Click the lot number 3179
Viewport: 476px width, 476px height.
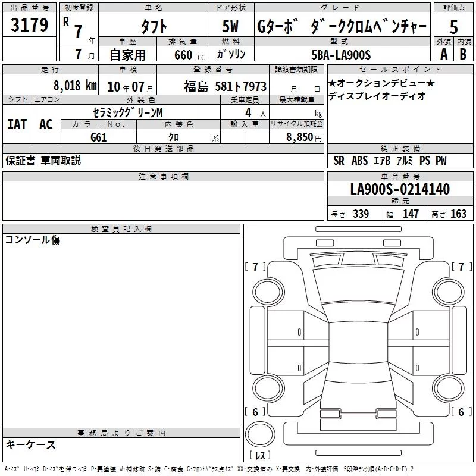click(30, 26)
